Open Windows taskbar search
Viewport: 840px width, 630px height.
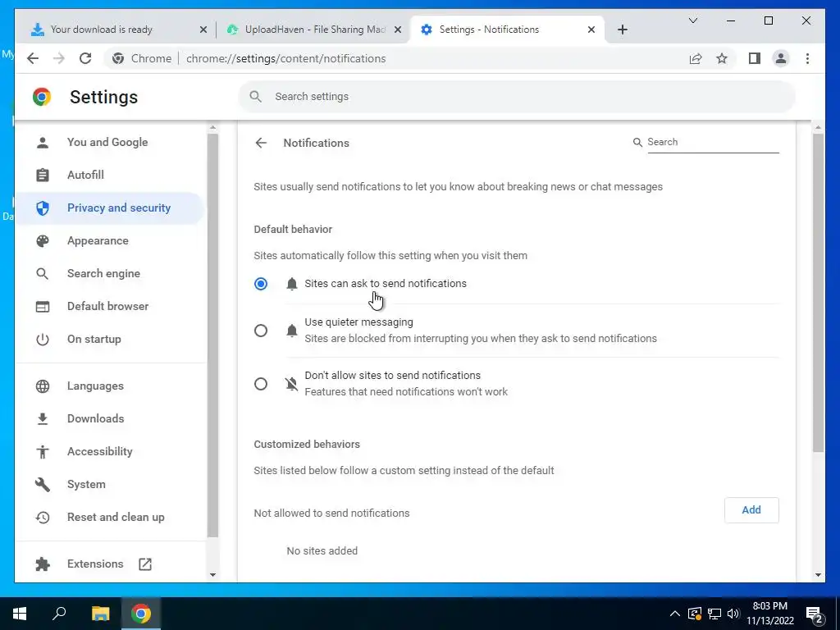[59, 614]
